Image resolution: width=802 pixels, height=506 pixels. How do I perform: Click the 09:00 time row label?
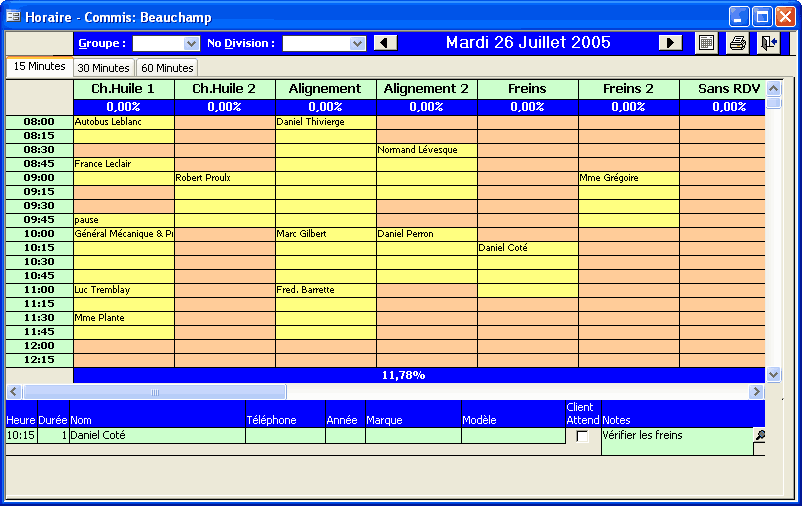(x=39, y=178)
